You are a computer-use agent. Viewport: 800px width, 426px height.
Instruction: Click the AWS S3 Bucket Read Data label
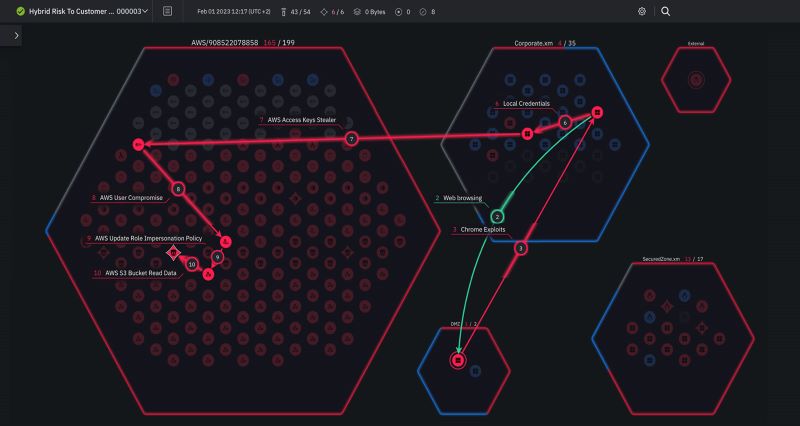pyautogui.click(x=138, y=272)
